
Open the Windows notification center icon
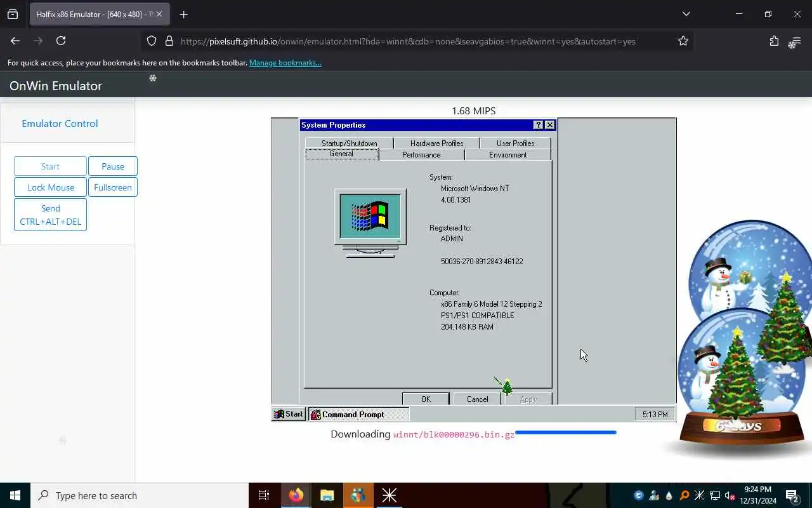(x=792, y=495)
